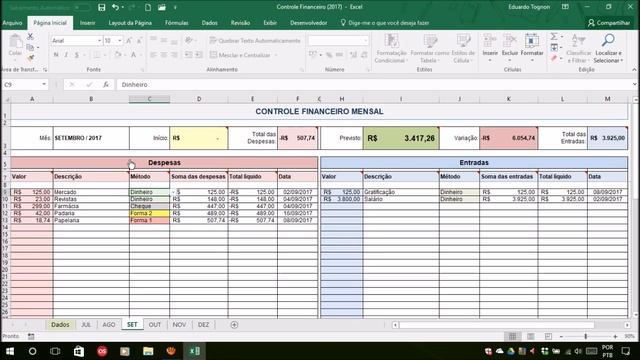This screenshot has width=640, height=360.
Task: Select the OUT sheet tab
Action: point(155,325)
